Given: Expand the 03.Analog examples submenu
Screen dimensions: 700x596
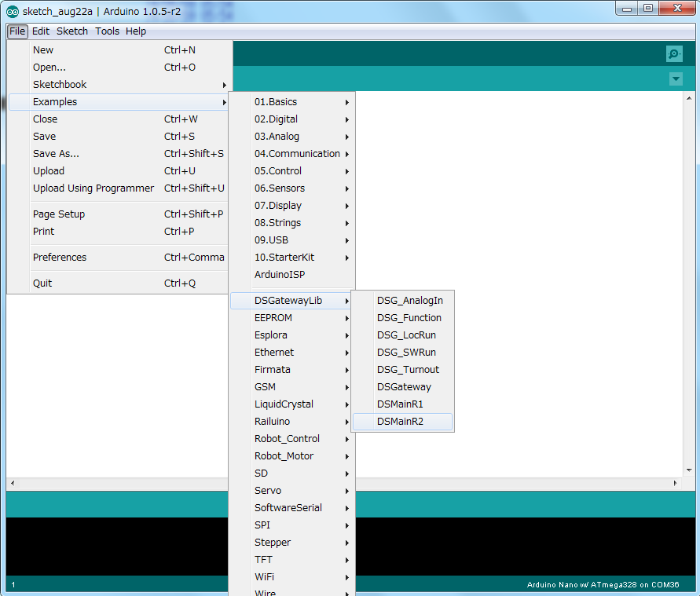Looking at the screenshot, I should (x=292, y=137).
